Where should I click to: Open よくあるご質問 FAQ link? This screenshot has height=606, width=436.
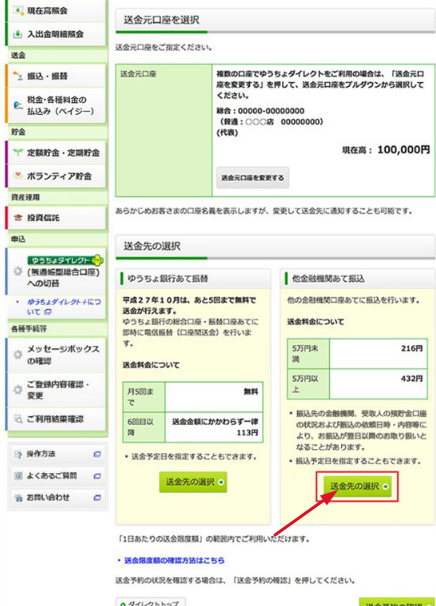(57, 476)
